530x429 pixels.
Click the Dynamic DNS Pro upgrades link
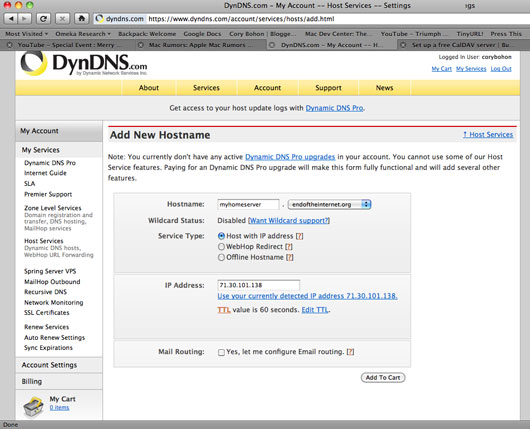point(290,157)
